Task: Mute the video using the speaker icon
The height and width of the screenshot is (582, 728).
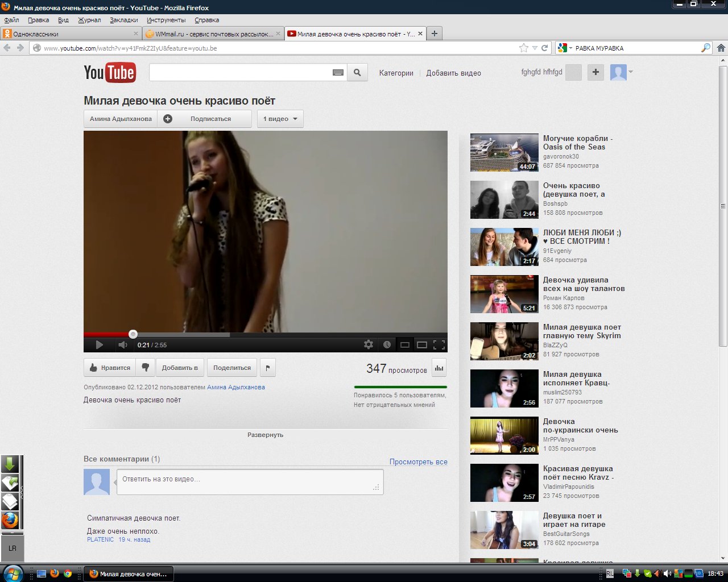Action: (x=122, y=344)
